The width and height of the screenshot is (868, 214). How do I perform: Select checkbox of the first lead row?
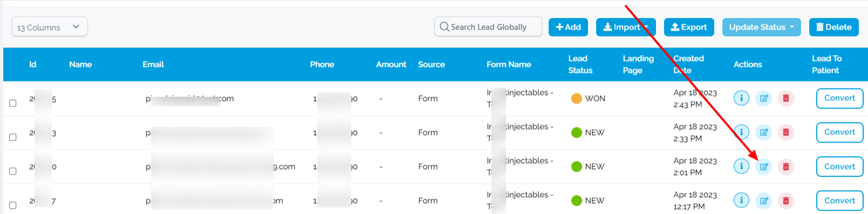pos(13,103)
